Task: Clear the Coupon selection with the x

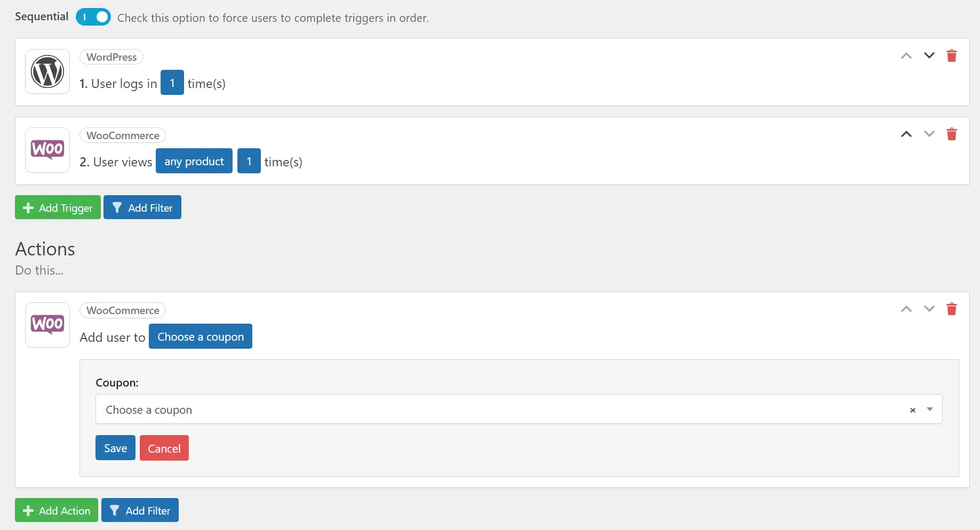Action: coord(912,410)
